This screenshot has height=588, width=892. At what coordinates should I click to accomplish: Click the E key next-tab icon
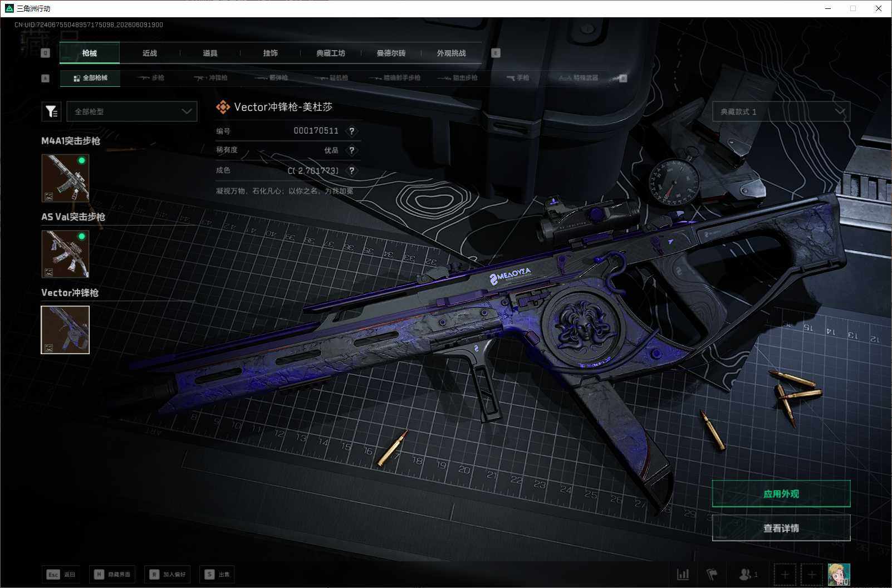[496, 53]
